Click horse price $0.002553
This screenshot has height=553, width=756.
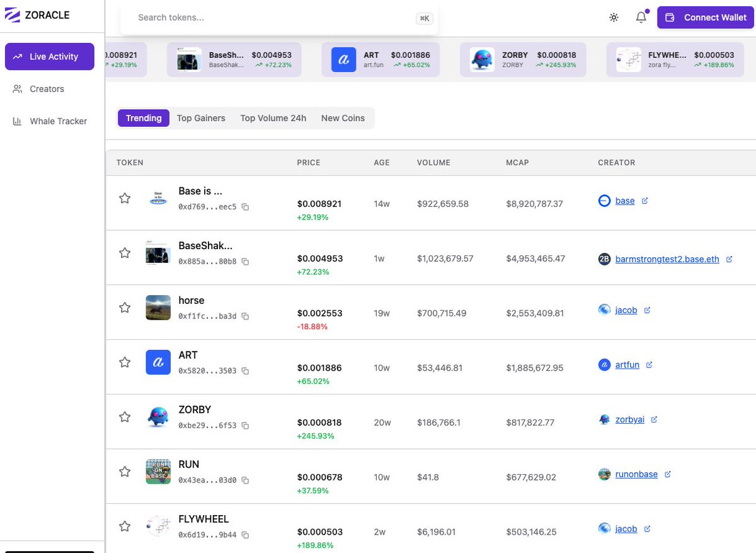coord(319,313)
